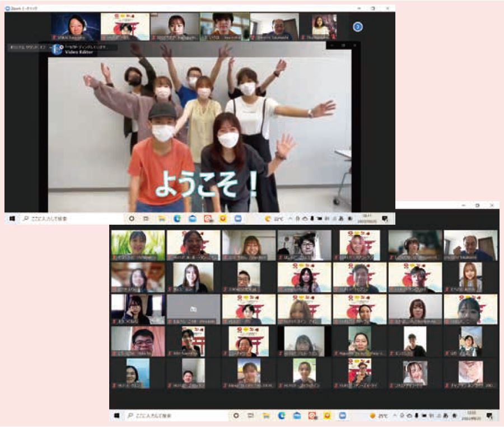This screenshot has height=427, width=504.
Task: Select pink curtain background tile in gallery
Action: coord(138,341)
